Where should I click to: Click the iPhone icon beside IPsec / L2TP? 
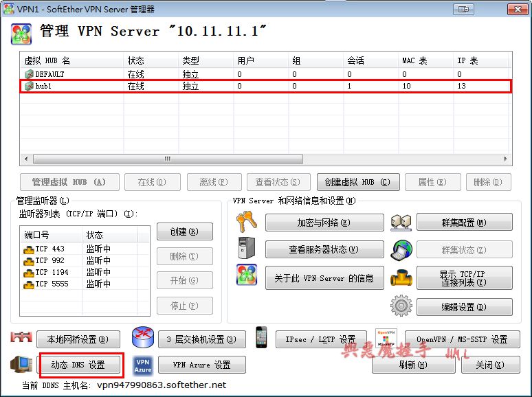click(x=261, y=337)
